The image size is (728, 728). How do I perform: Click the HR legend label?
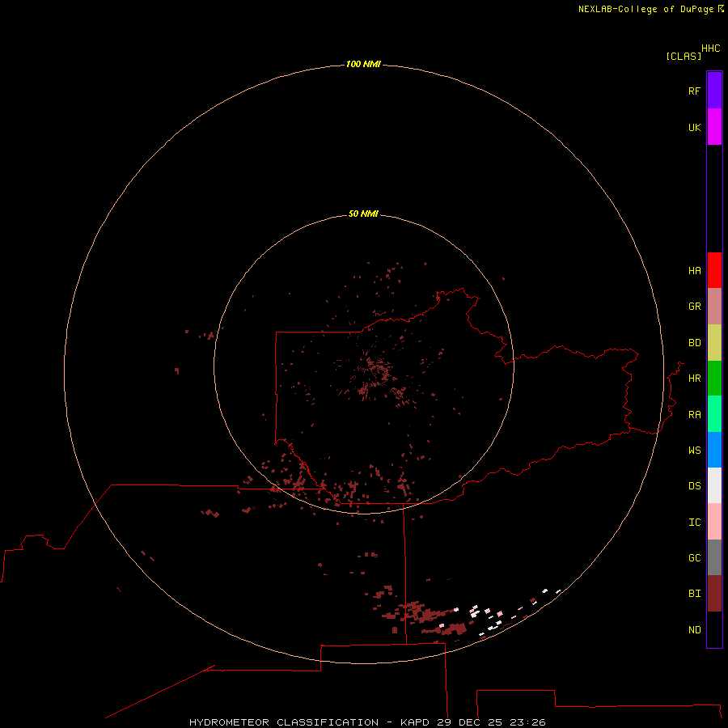click(x=694, y=379)
